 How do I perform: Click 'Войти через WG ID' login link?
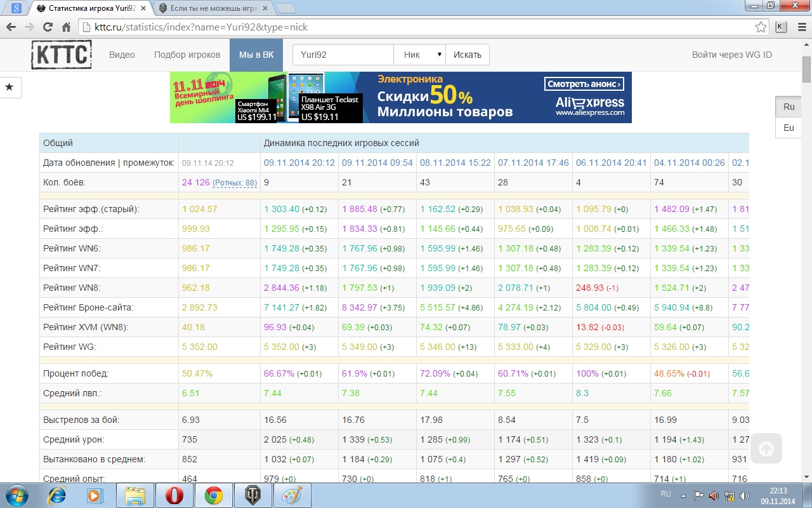tap(732, 55)
